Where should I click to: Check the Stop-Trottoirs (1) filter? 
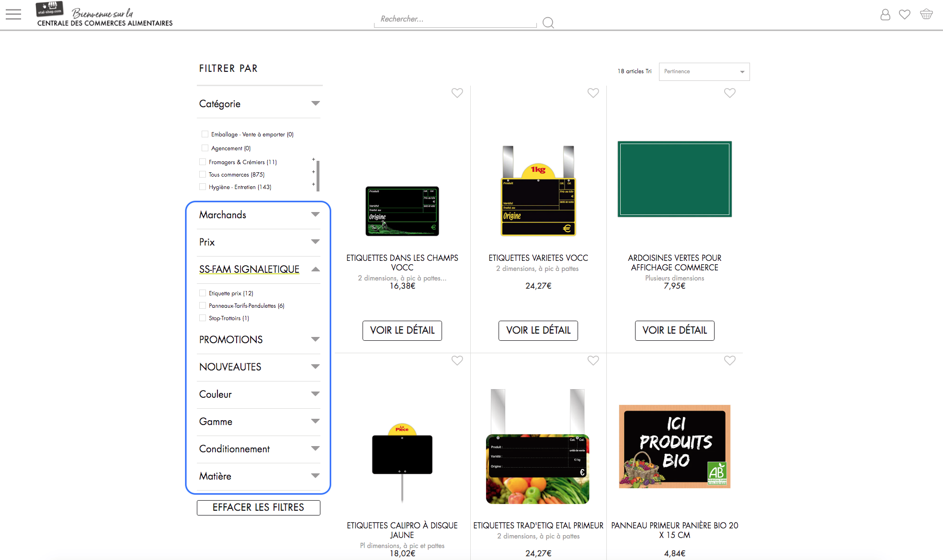click(x=203, y=318)
